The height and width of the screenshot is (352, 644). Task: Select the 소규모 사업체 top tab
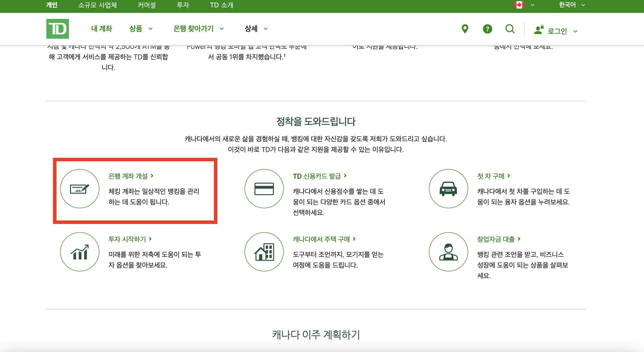point(97,5)
